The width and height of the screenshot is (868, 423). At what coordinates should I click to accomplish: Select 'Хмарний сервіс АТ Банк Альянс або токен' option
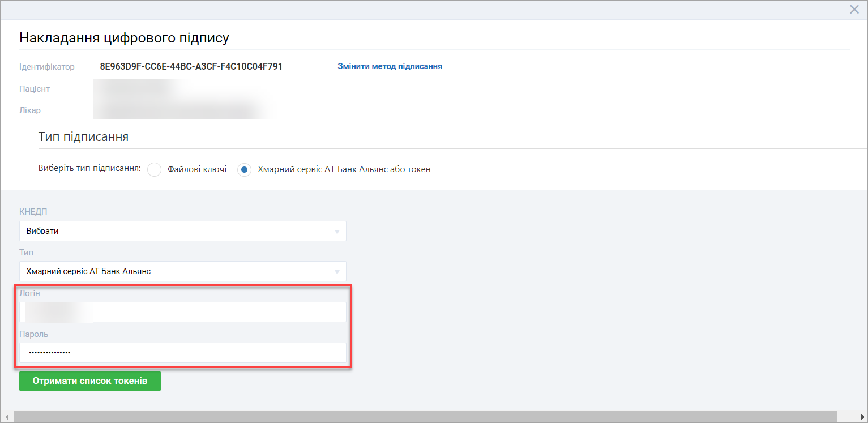(244, 170)
